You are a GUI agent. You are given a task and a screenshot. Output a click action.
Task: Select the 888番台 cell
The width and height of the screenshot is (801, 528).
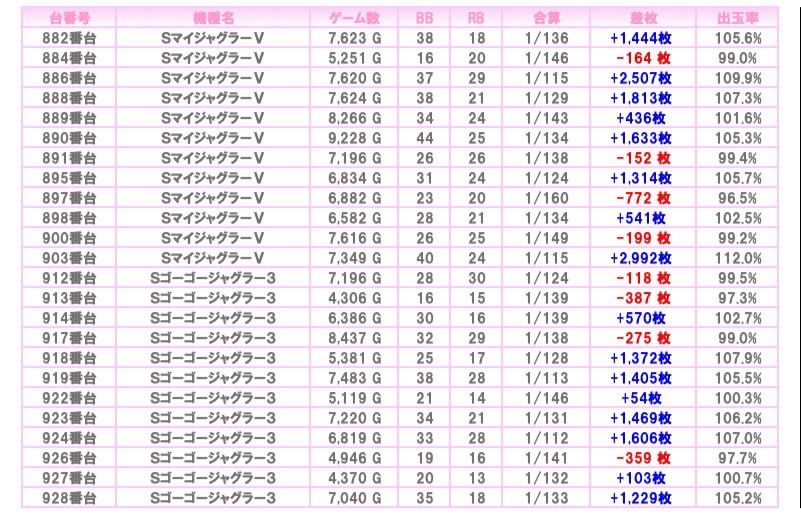69,98
